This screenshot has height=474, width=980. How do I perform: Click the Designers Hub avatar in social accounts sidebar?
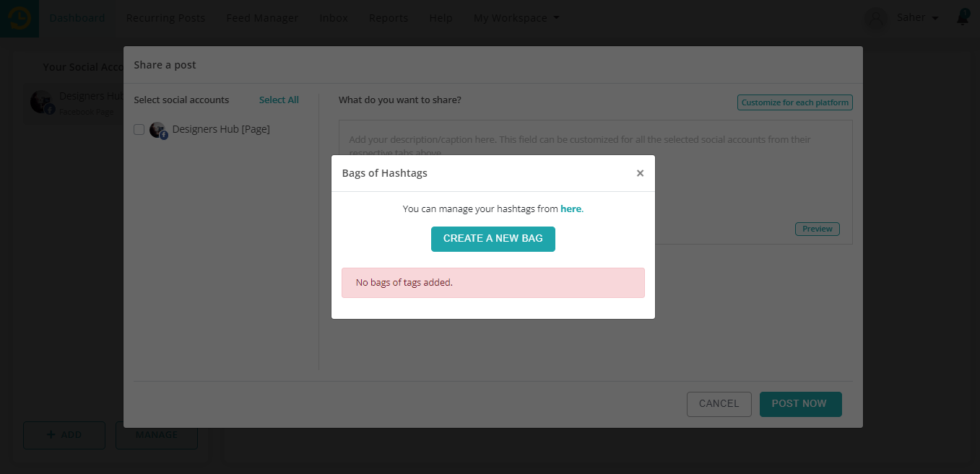pos(41,101)
